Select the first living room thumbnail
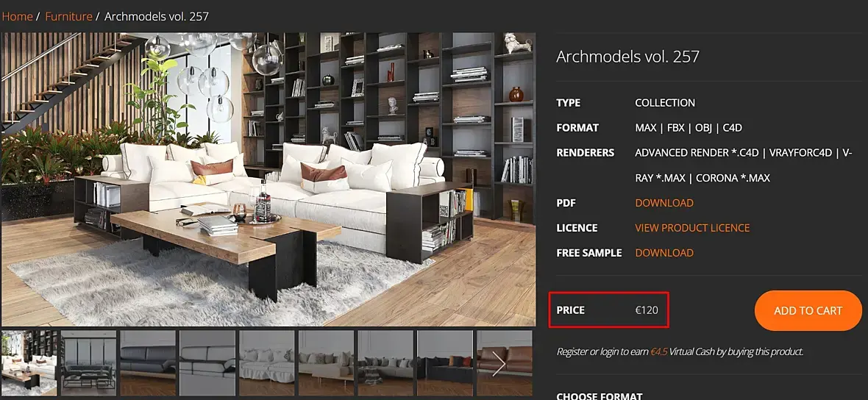 point(29,363)
